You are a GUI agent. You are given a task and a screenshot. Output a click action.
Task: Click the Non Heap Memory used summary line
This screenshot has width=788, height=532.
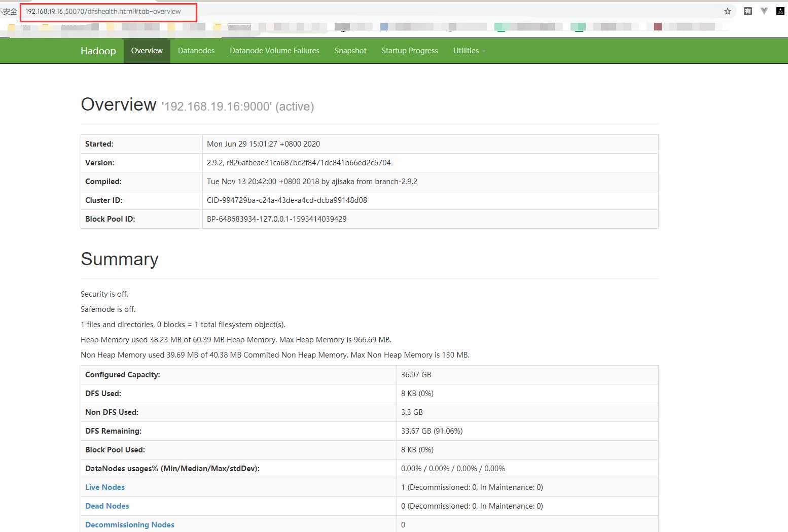pos(275,355)
